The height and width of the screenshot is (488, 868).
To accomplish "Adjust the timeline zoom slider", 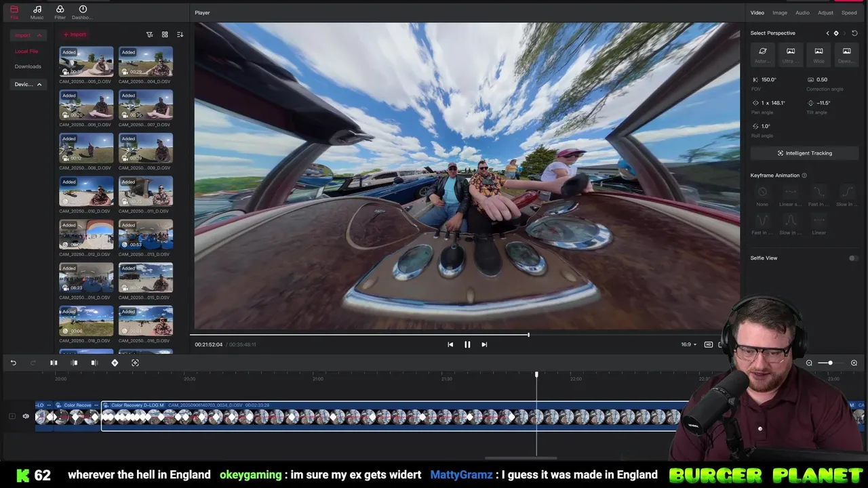I will tap(830, 363).
